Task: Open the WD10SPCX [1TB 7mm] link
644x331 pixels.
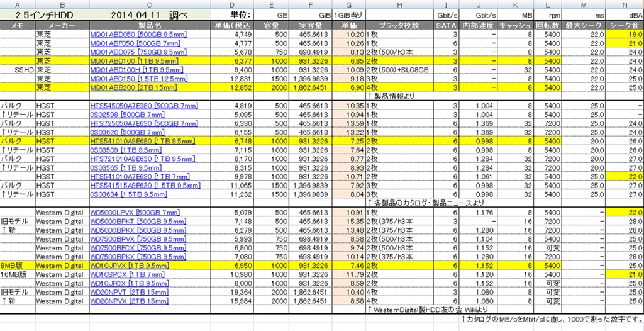Action: [x=127, y=274]
